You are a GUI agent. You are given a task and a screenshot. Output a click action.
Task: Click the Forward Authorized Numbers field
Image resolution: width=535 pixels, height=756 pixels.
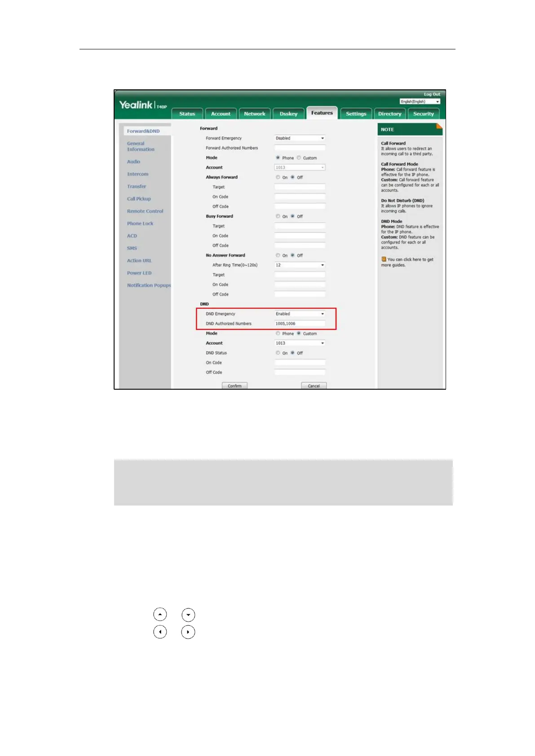[x=300, y=148]
